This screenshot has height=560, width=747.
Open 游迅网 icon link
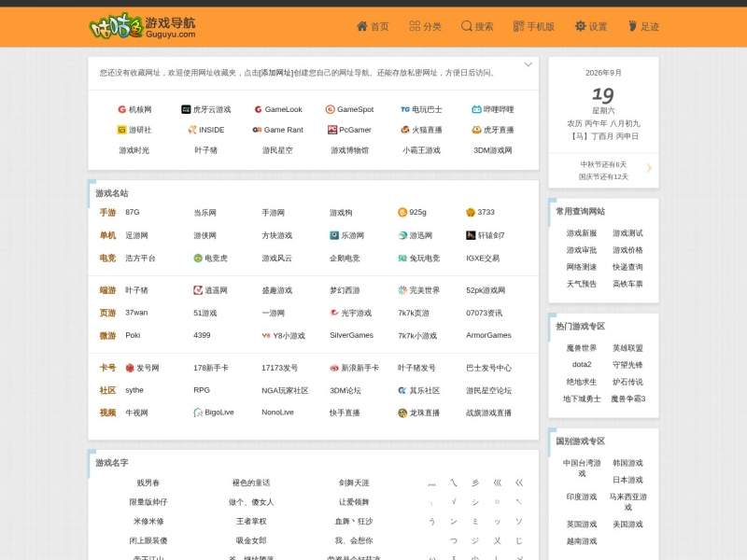tap(415, 235)
